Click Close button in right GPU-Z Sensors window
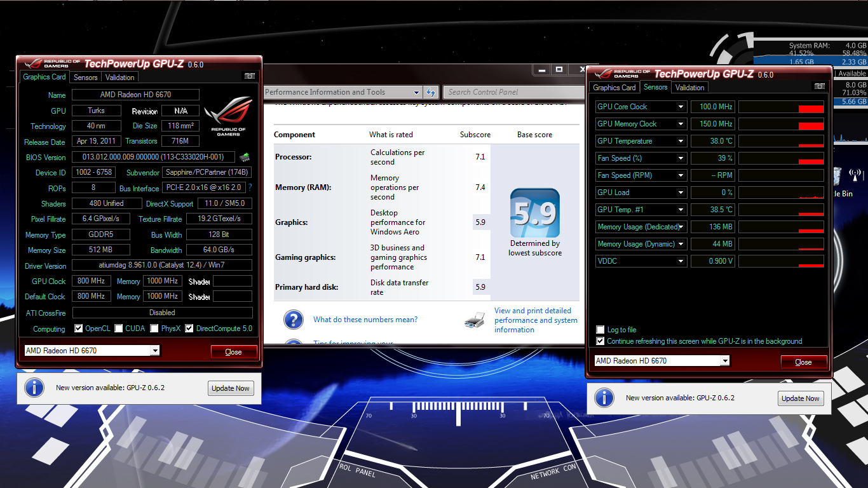Viewport: 868px width, 488px height. click(804, 362)
